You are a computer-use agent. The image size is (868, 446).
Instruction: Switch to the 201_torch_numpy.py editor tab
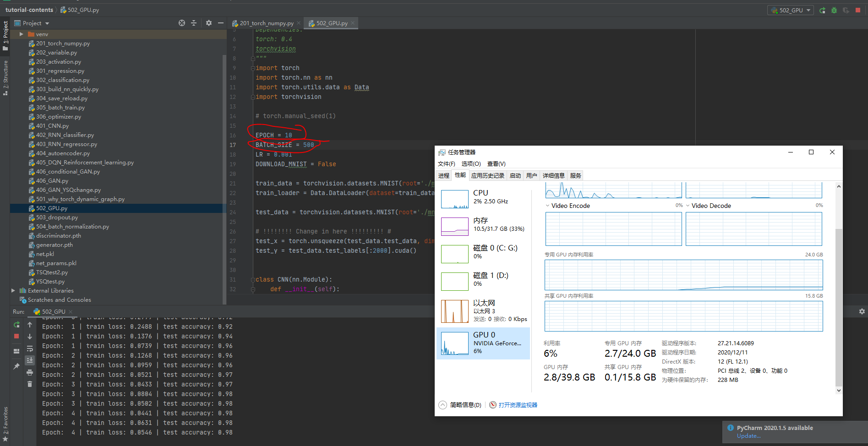coord(266,22)
